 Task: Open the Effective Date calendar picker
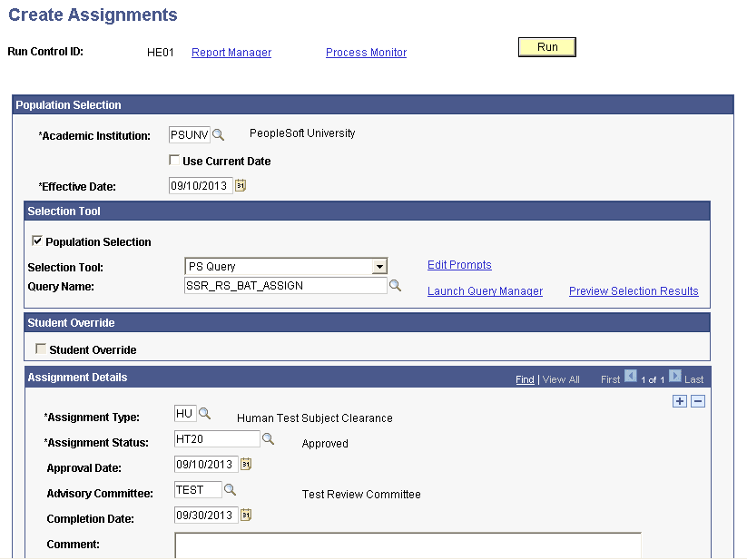pos(239,185)
